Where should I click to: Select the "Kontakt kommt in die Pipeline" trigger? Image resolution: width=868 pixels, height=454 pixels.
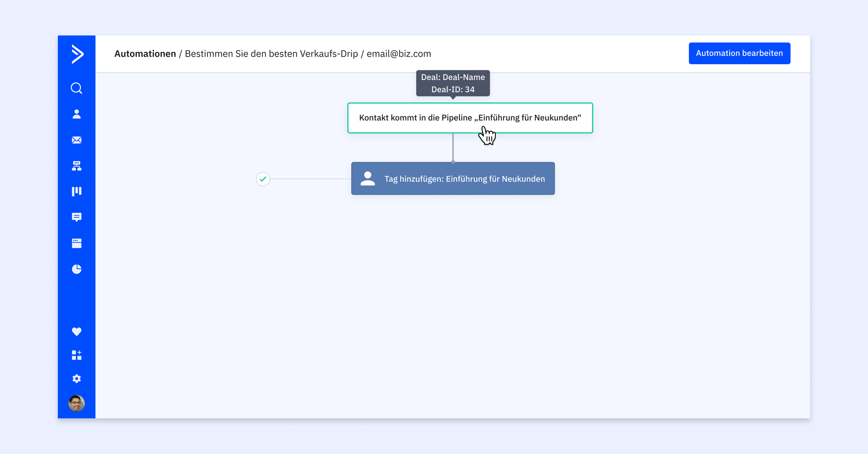pos(470,118)
